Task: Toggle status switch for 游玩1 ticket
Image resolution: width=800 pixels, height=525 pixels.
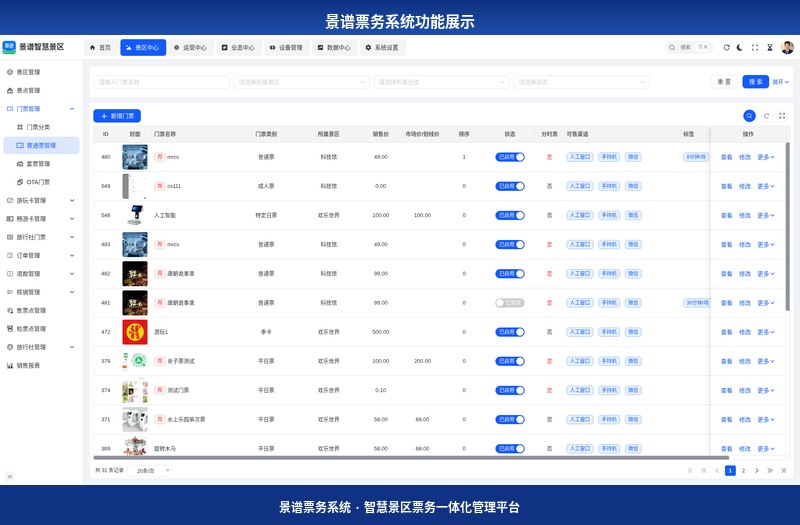Action: 510,332
